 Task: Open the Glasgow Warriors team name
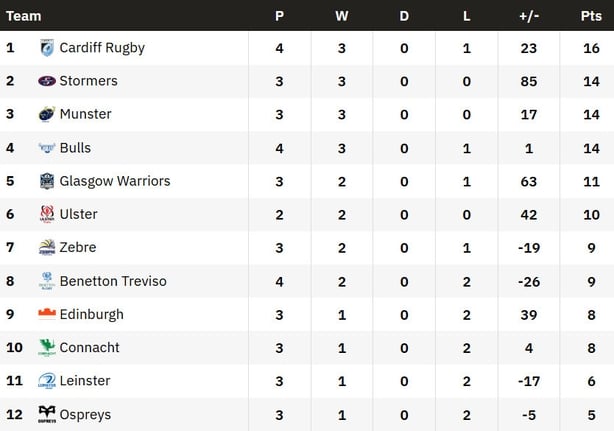[x=115, y=181]
